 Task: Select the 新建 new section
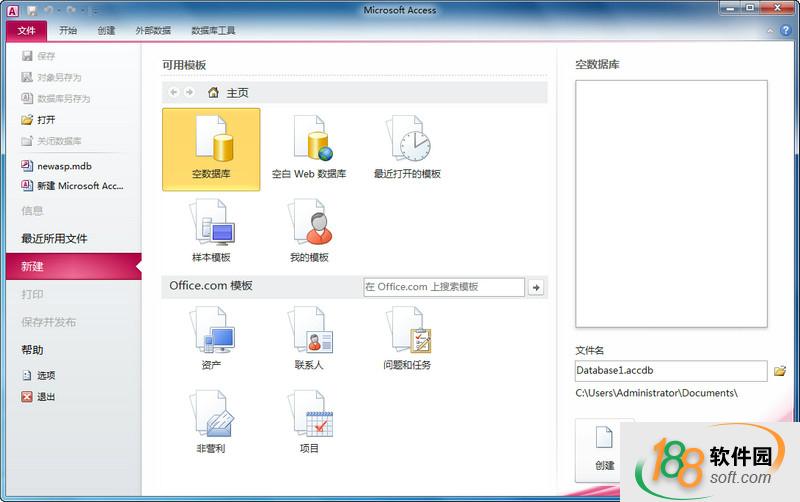pos(73,266)
